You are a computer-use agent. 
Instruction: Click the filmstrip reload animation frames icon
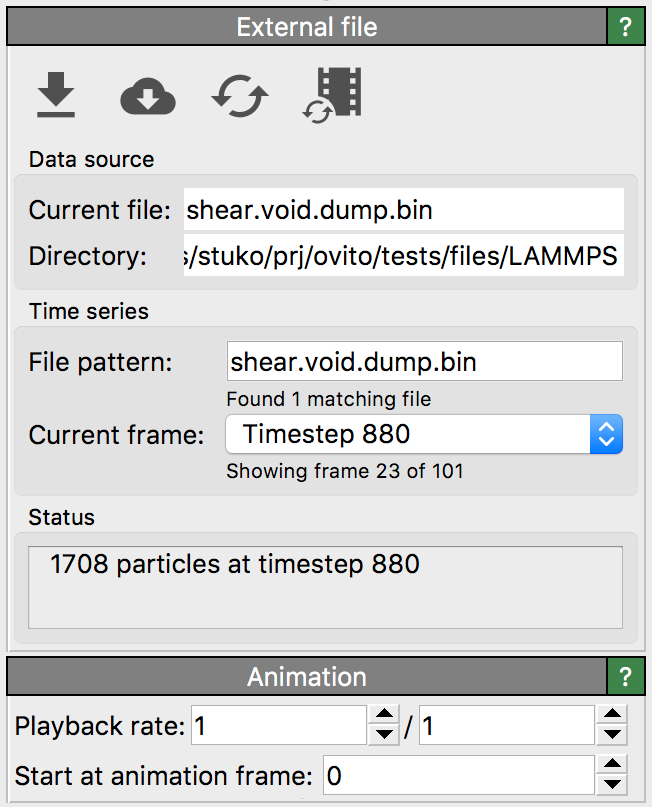332,96
